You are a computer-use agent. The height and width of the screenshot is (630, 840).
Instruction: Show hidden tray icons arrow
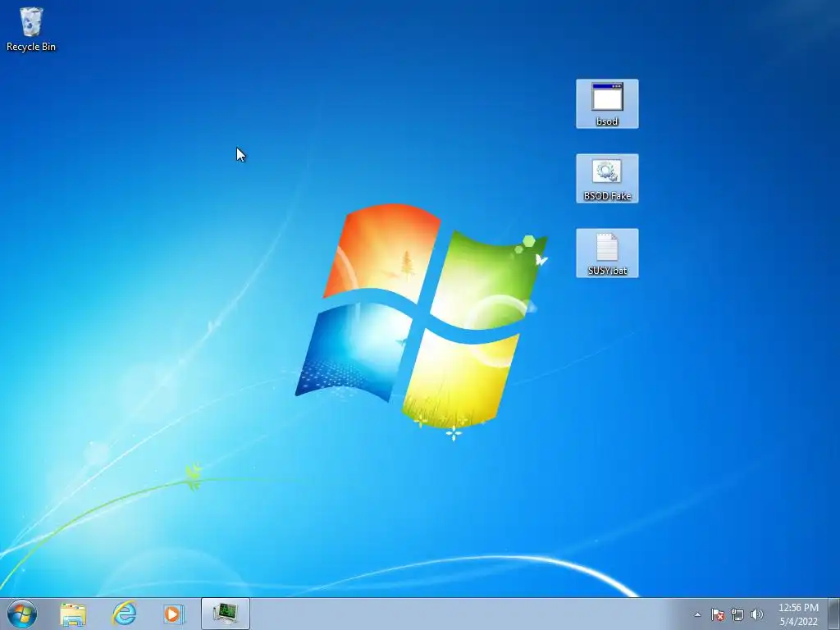[697, 615]
